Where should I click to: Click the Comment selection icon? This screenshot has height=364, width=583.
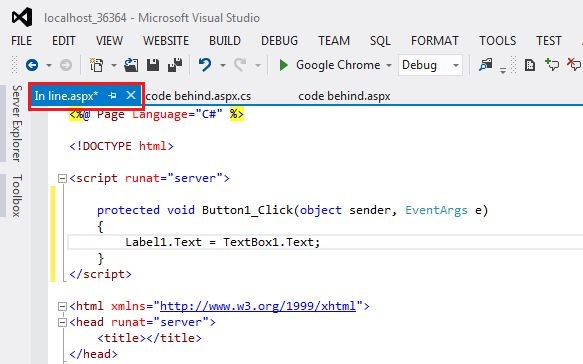552,65
